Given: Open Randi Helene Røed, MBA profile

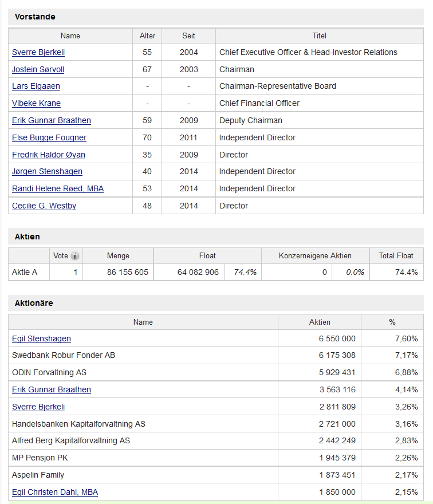Looking at the screenshot, I should [x=58, y=188].
